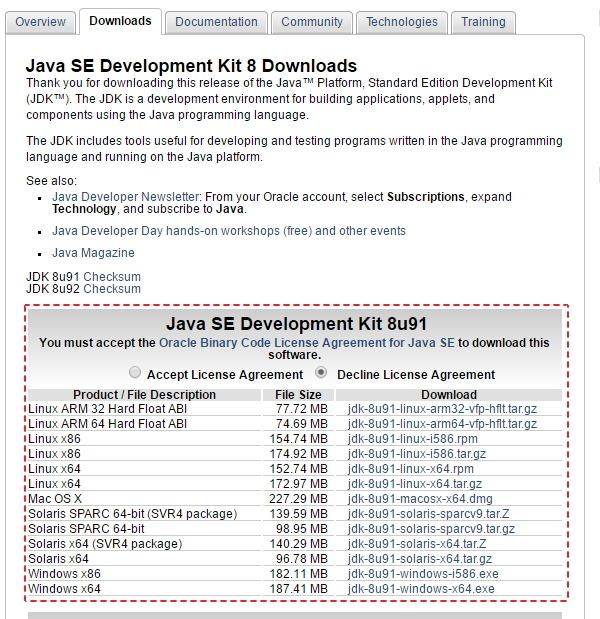The height and width of the screenshot is (619, 600).
Task: Click the Product / File Description column header
Action: point(144,394)
